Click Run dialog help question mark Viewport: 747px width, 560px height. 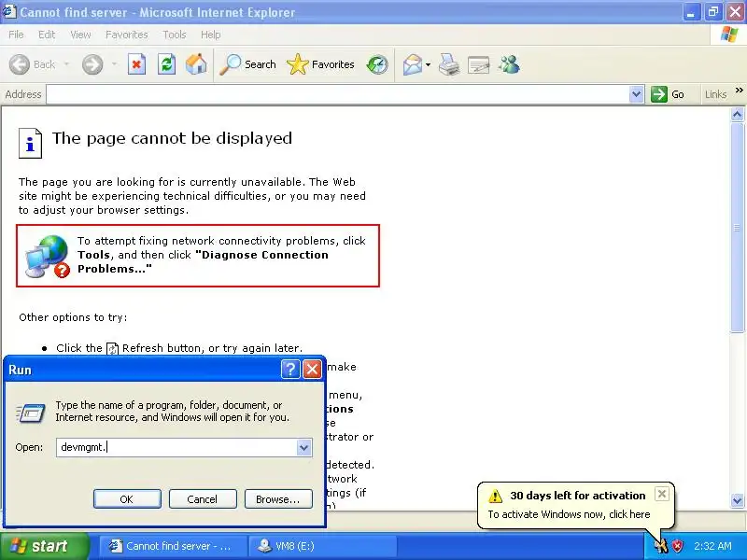tap(290, 369)
